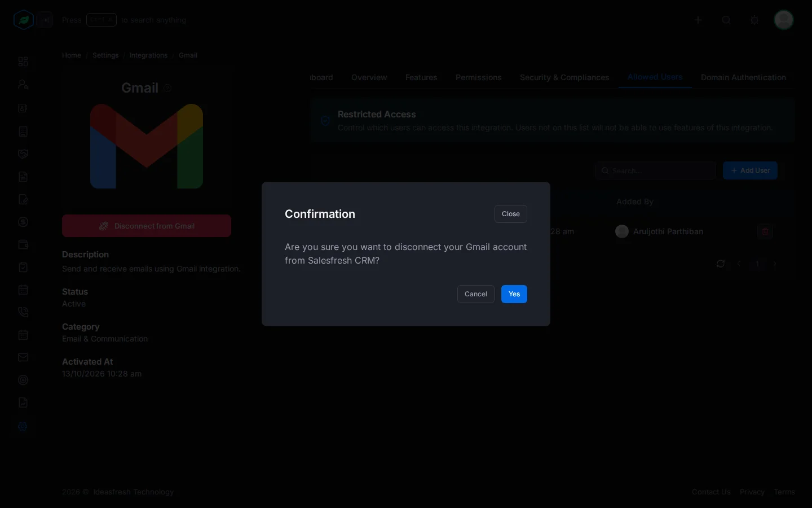812x508 pixels.
Task: Open the Privacy footer link
Action: click(752, 492)
